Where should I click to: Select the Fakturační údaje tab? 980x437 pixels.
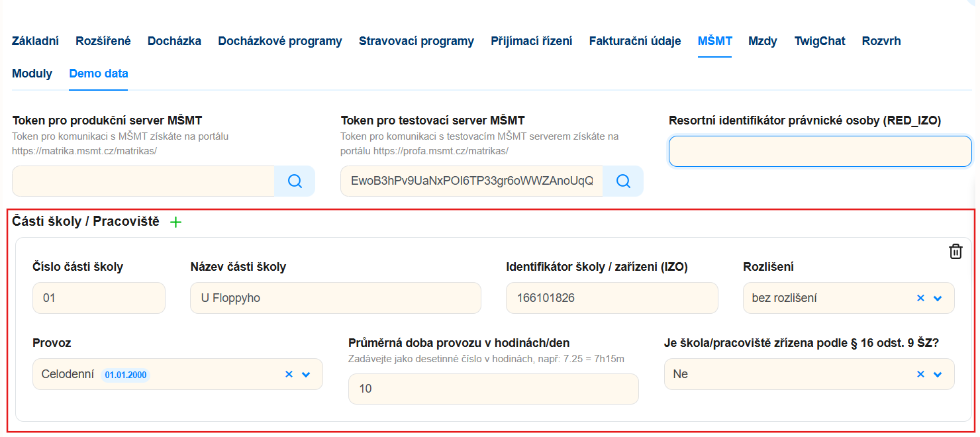coord(635,41)
